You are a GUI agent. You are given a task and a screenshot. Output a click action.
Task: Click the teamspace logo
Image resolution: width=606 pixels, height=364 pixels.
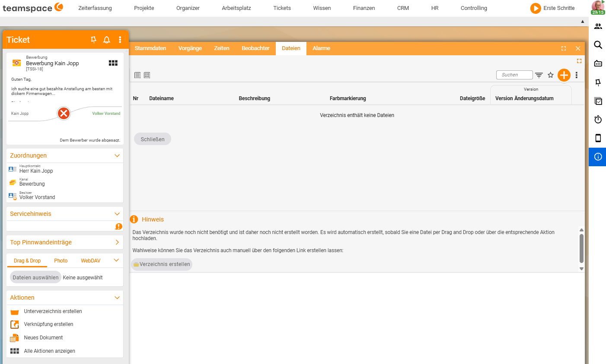coord(33,8)
